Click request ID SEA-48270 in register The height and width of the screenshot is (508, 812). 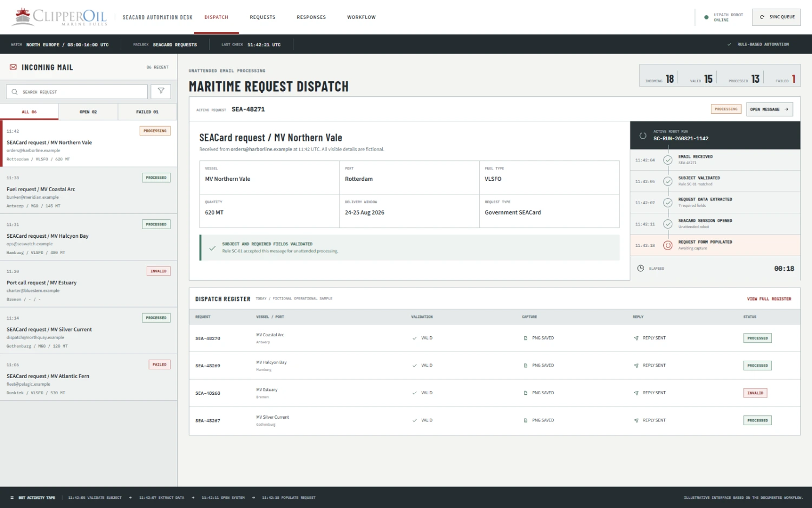pos(208,338)
